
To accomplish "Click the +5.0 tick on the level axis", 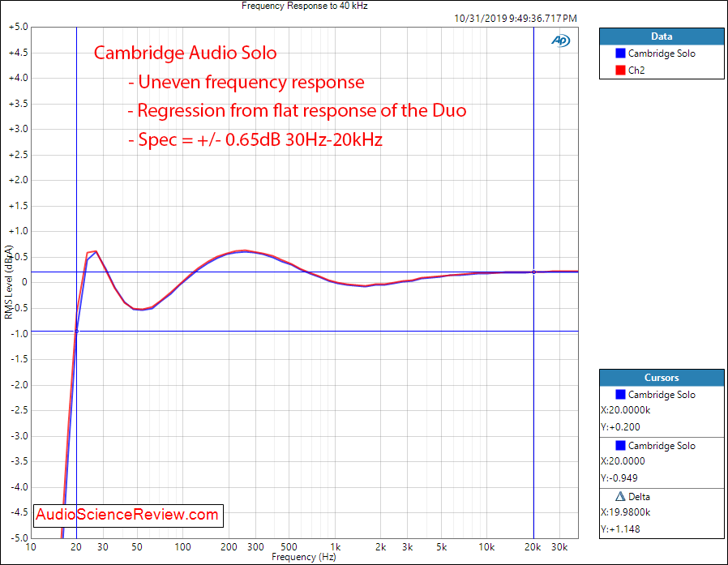I will pos(19,27).
